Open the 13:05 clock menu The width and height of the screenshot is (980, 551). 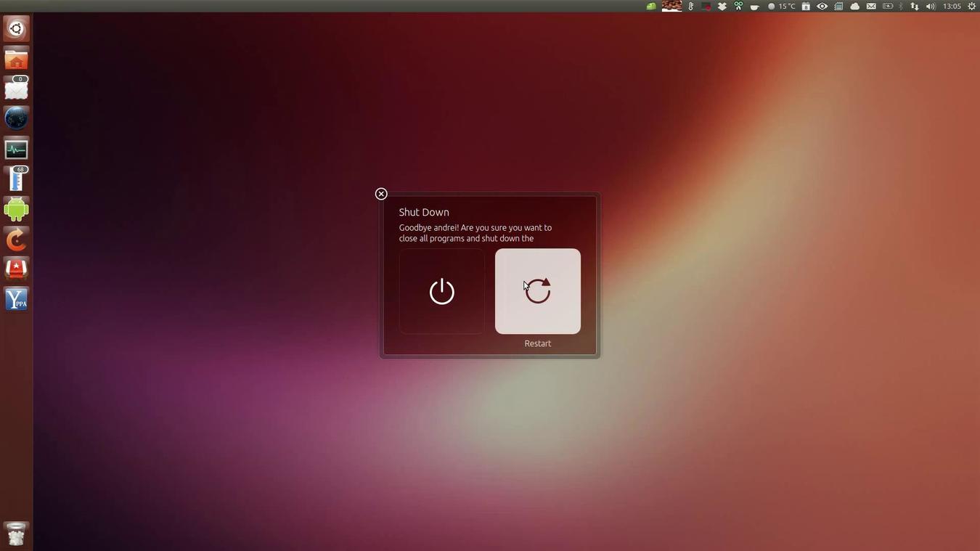pyautogui.click(x=952, y=7)
